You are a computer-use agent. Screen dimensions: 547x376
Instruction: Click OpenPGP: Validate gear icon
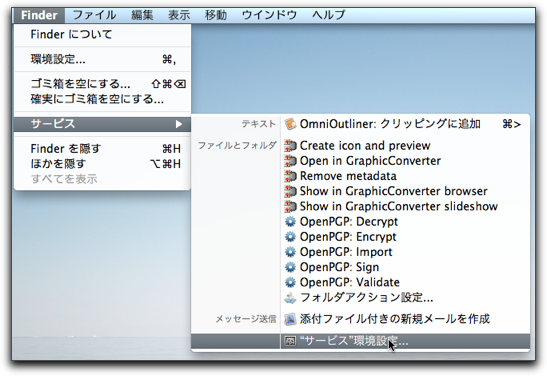point(290,283)
